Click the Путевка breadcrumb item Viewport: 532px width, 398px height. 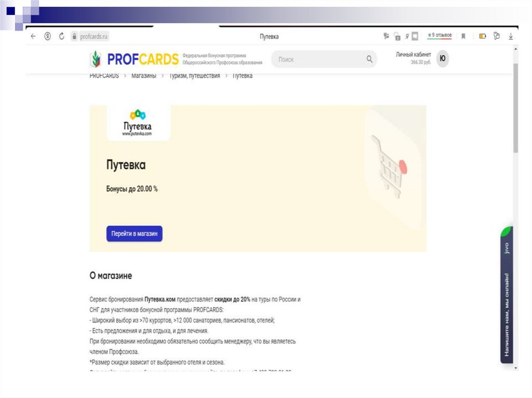[x=242, y=76]
